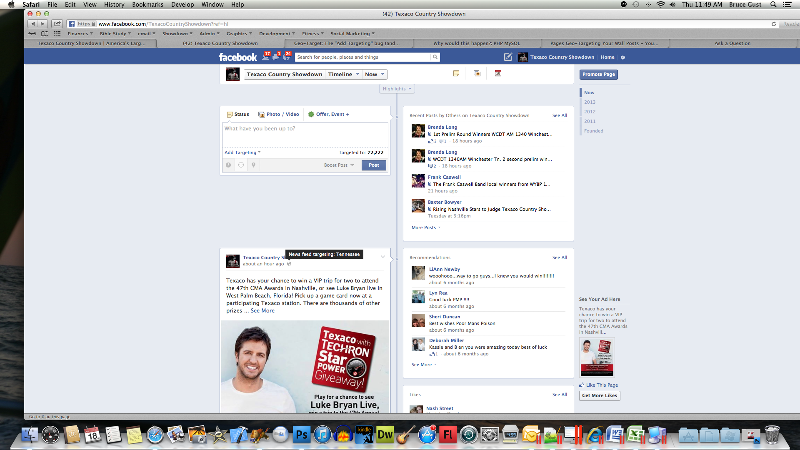
Task: Click the Get More Likes button
Action: (x=599, y=395)
